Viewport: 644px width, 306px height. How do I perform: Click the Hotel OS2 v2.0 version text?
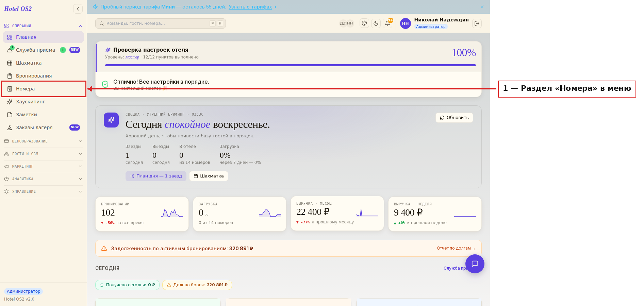tap(19, 299)
